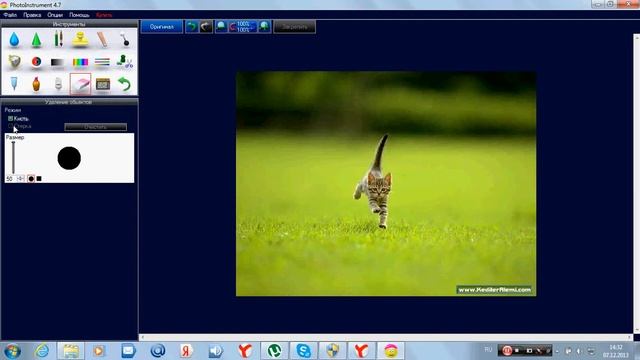The width and height of the screenshot is (640, 360).
Task: Choose the round brush shape
Action: click(x=31, y=179)
